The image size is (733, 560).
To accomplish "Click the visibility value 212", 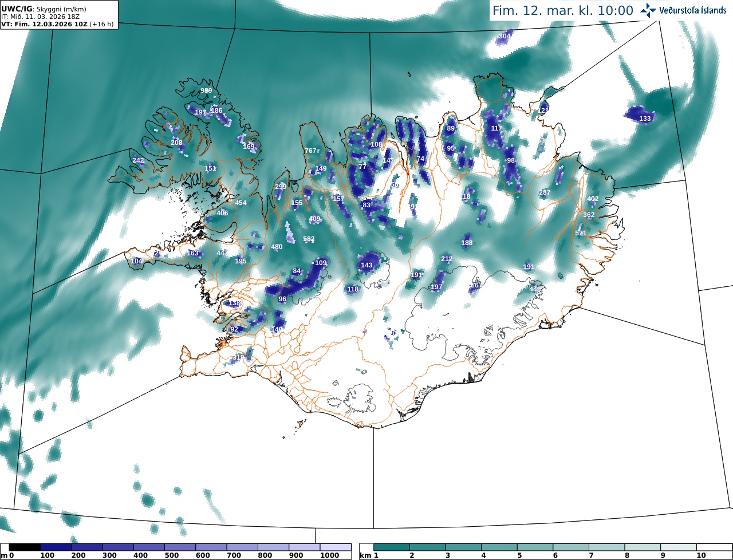I will 447,259.
